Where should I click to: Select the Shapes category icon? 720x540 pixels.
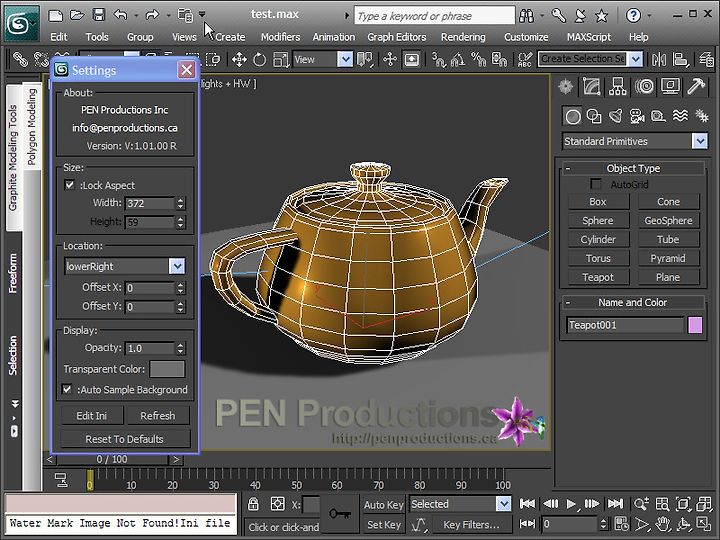594,117
